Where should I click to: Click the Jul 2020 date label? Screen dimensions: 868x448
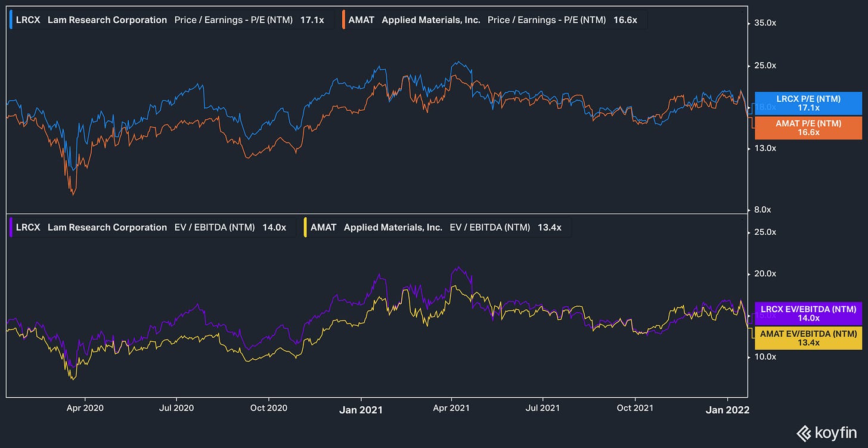pyautogui.click(x=176, y=408)
